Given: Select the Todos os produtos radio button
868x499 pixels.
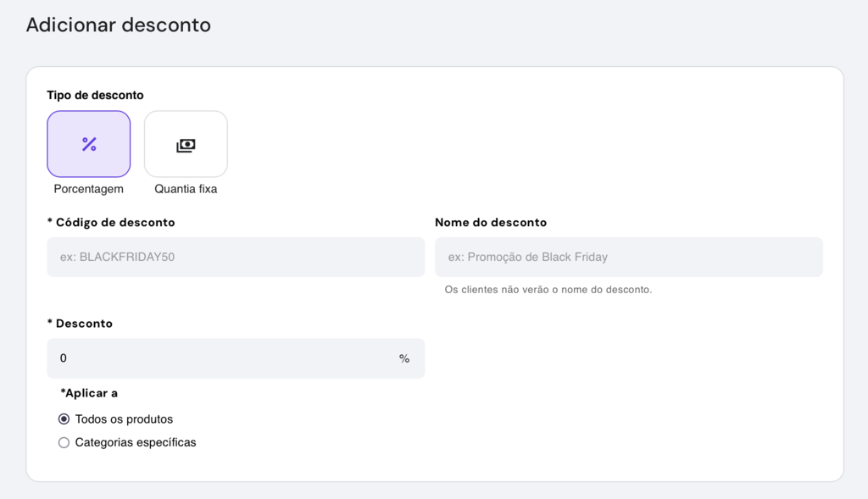Looking at the screenshot, I should 64,419.
